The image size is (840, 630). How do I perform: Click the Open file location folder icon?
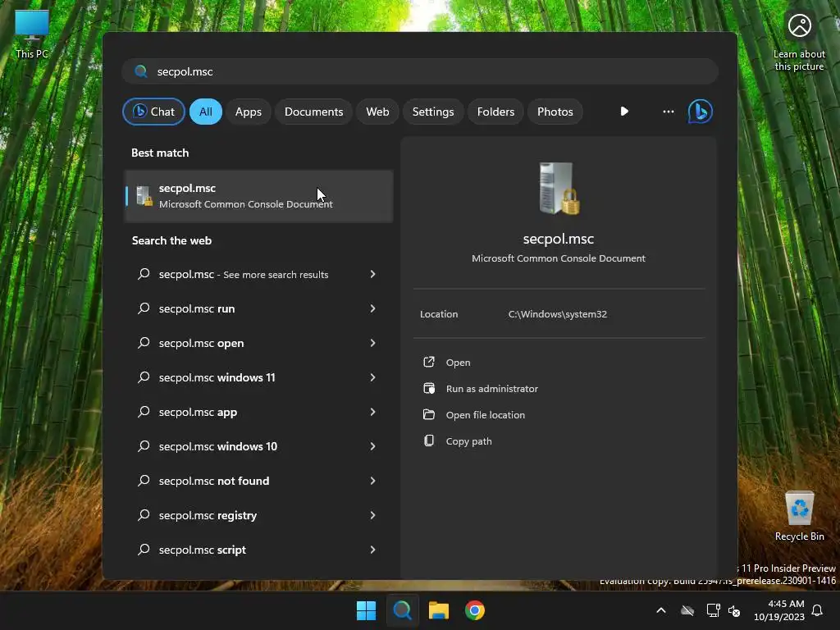[429, 414]
